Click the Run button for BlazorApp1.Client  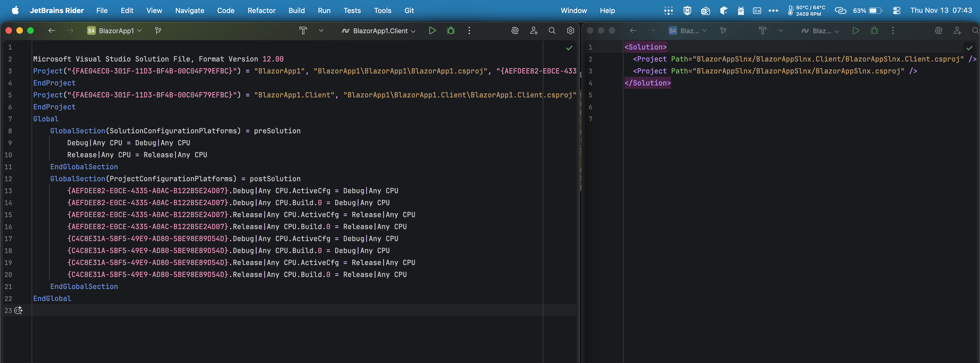coord(432,31)
